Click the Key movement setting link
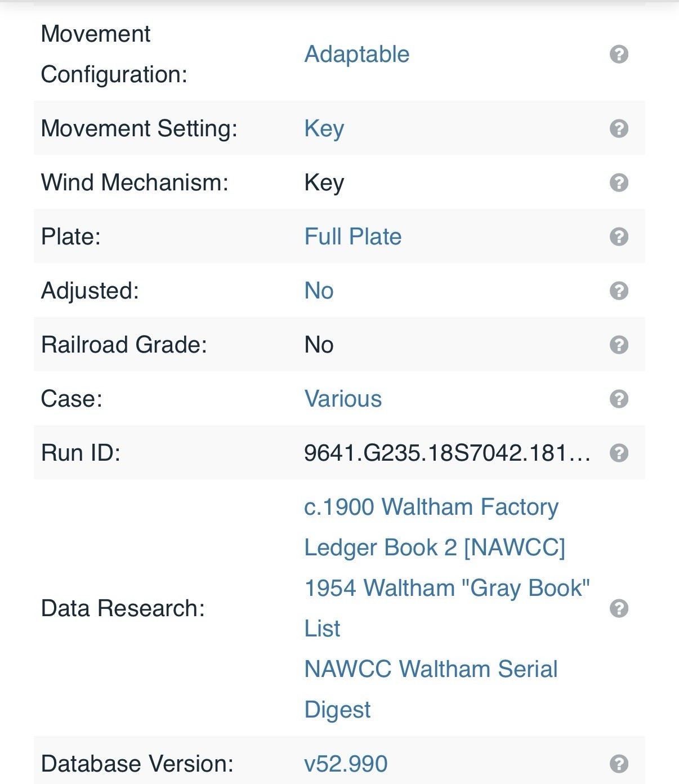The image size is (679, 784). pos(324,128)
